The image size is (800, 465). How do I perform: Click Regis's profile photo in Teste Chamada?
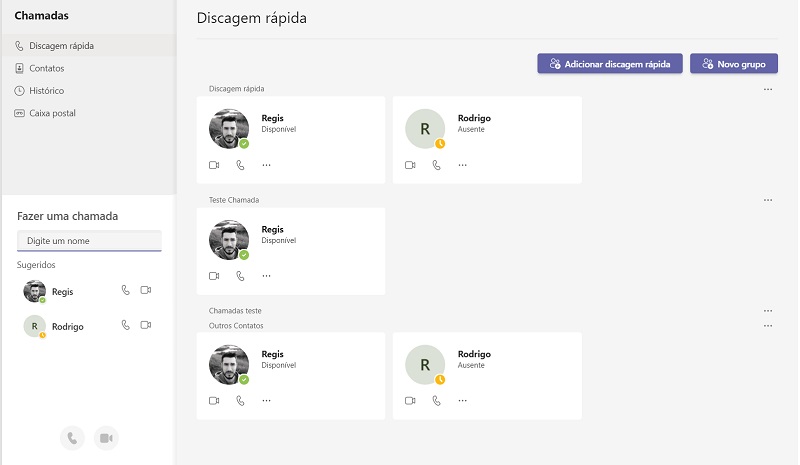pos(228,240)
